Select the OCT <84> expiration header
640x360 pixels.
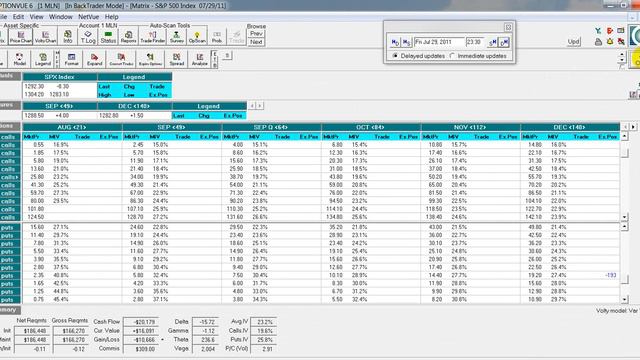[x=371, y=127]
